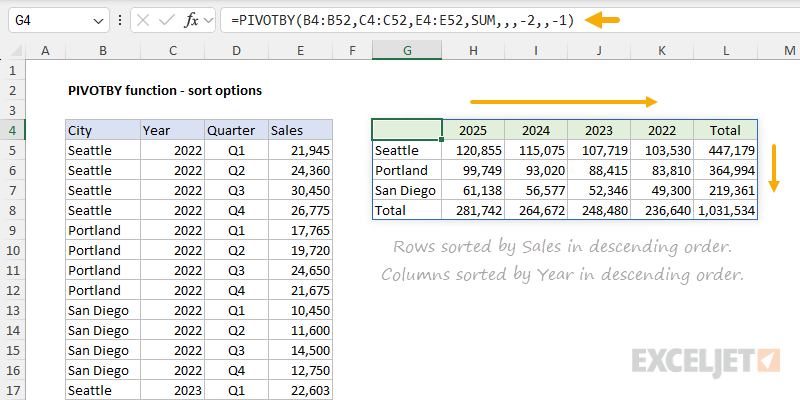Select column G header
Viewport: 800px width, 400px height.
407,51
